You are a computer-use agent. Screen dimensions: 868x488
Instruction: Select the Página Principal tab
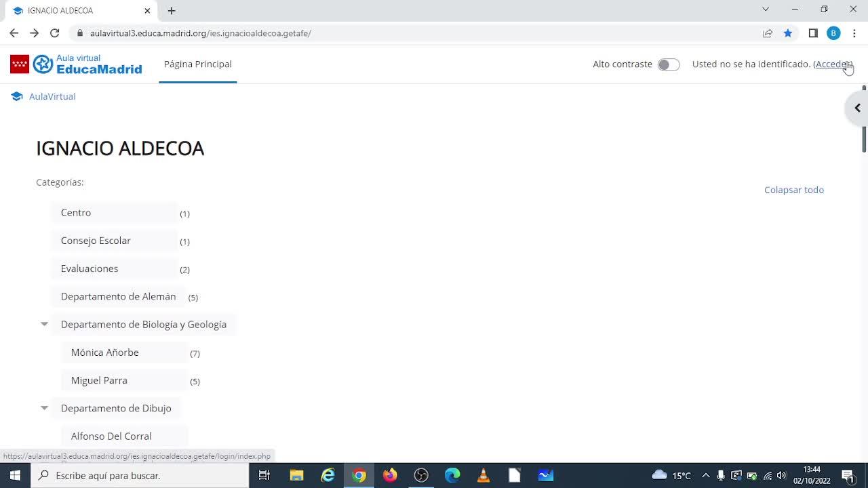(198, 64)
